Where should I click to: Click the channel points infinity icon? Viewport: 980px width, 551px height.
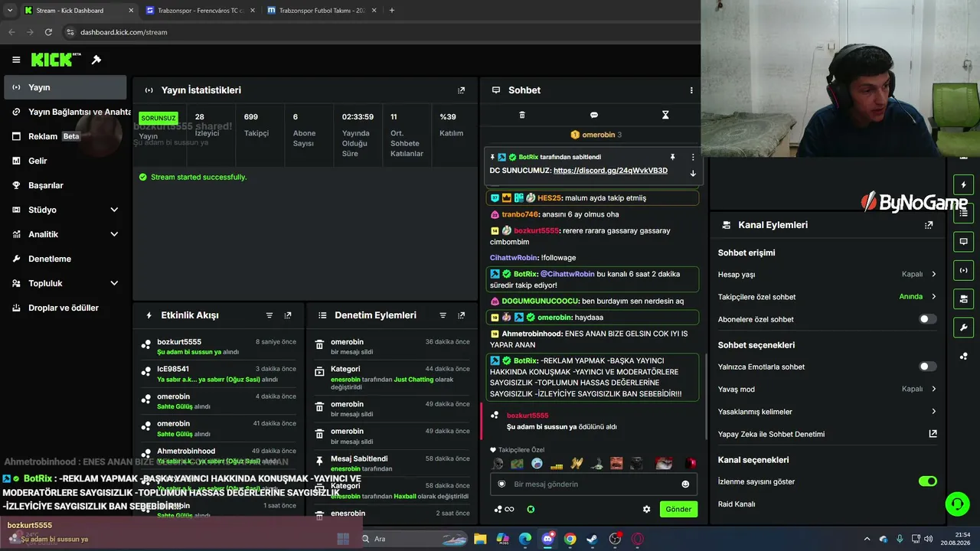pos(504,509)
